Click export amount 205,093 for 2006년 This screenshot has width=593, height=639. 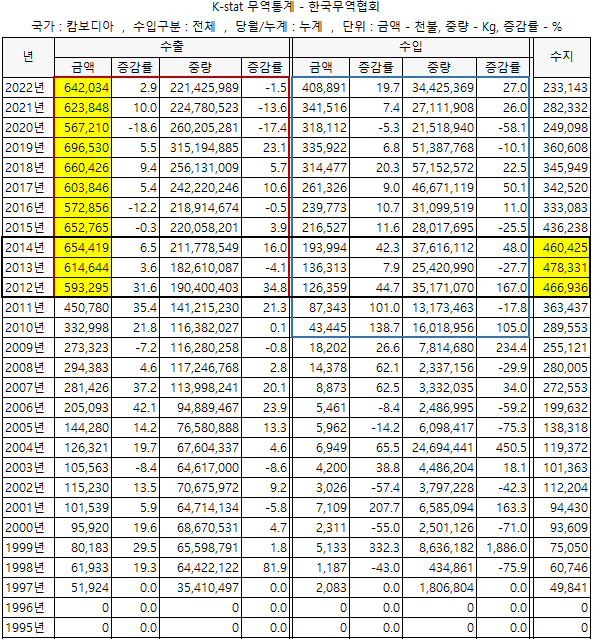(x=83, y=407)
